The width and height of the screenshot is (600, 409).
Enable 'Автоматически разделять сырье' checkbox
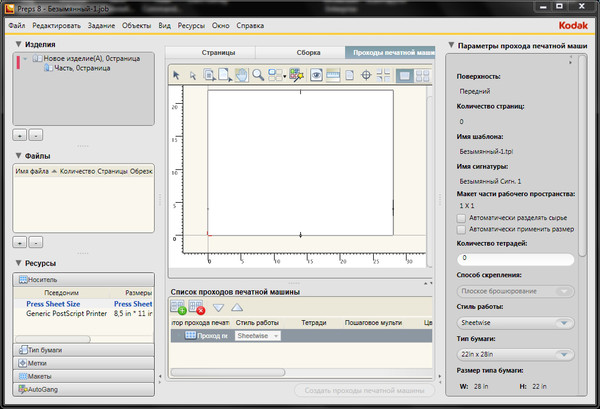(x=460, y=217)
